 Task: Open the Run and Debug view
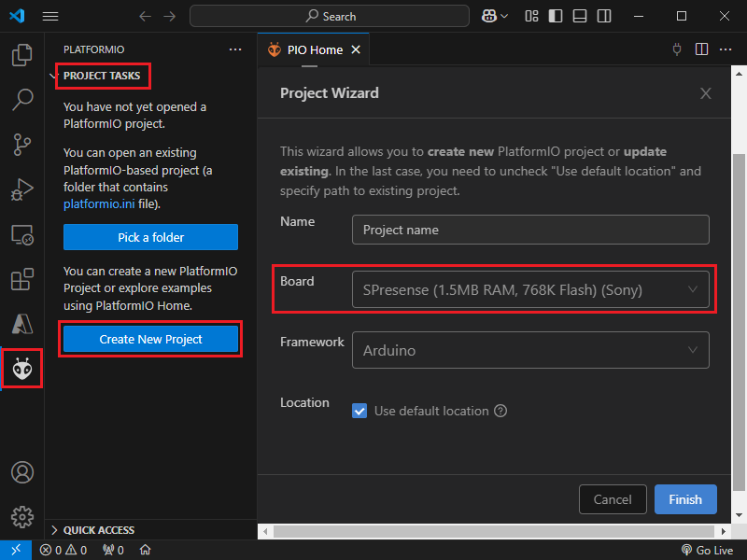tap(22, 189)
